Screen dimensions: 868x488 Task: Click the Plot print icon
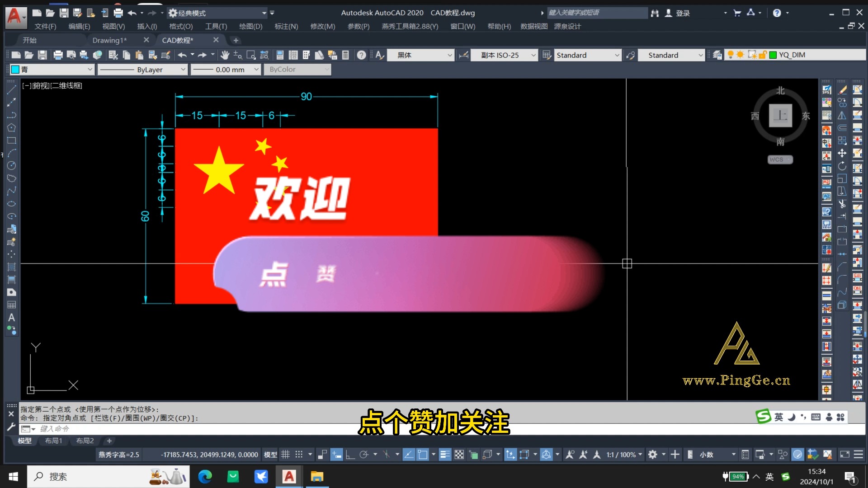pyautogui.click(x=58, y=55)
